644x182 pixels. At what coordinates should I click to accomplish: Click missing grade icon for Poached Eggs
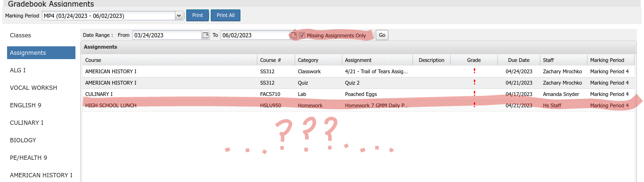[x=474, y=94]
